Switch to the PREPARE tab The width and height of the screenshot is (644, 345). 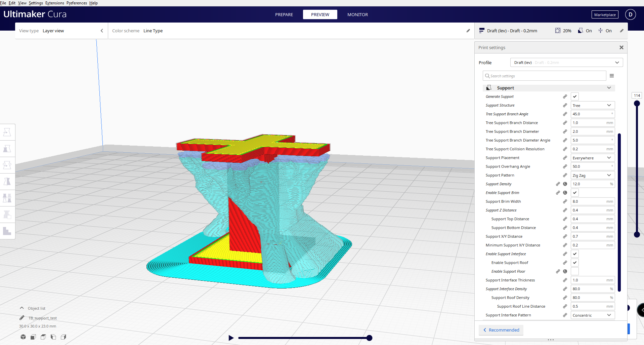284,14
